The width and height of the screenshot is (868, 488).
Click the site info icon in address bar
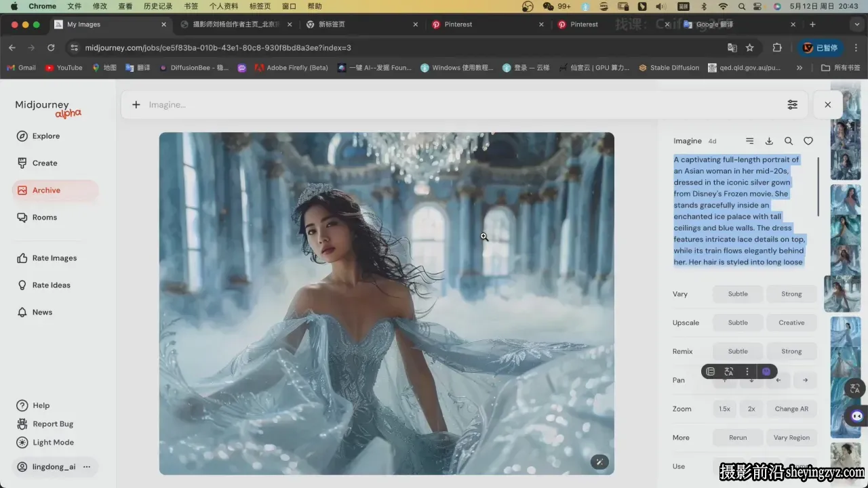pos(74,47)
